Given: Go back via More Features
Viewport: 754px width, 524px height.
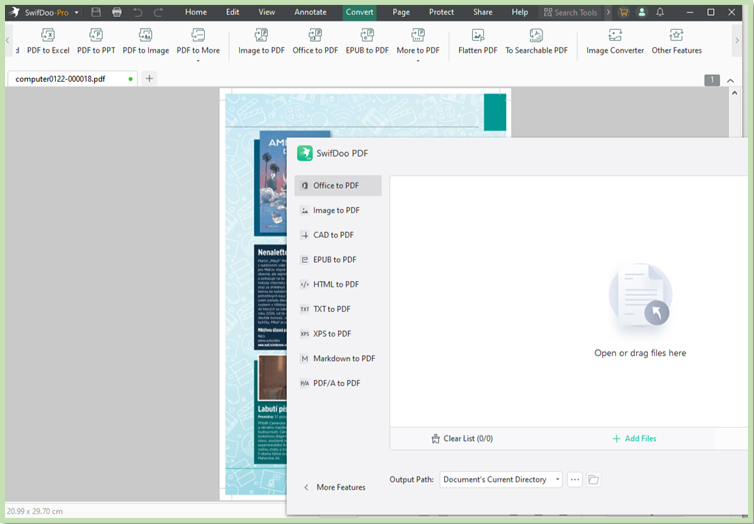Looking at the screenshot, I should pyautogui.click(x=334, y=487).
